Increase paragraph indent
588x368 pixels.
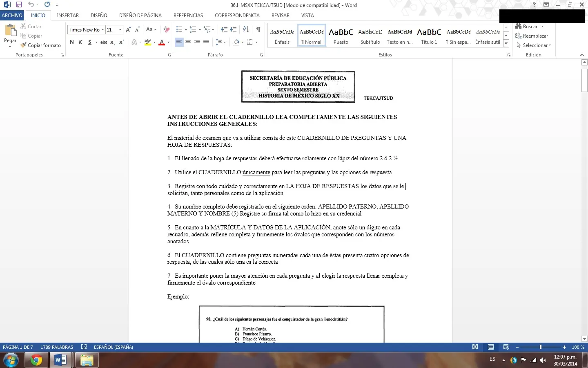point(233,29)
